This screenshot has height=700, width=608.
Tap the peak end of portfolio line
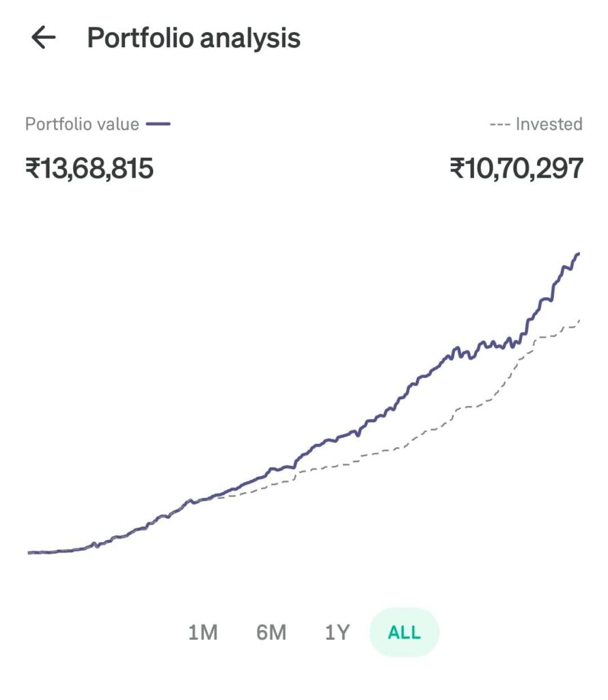(578, 254)
